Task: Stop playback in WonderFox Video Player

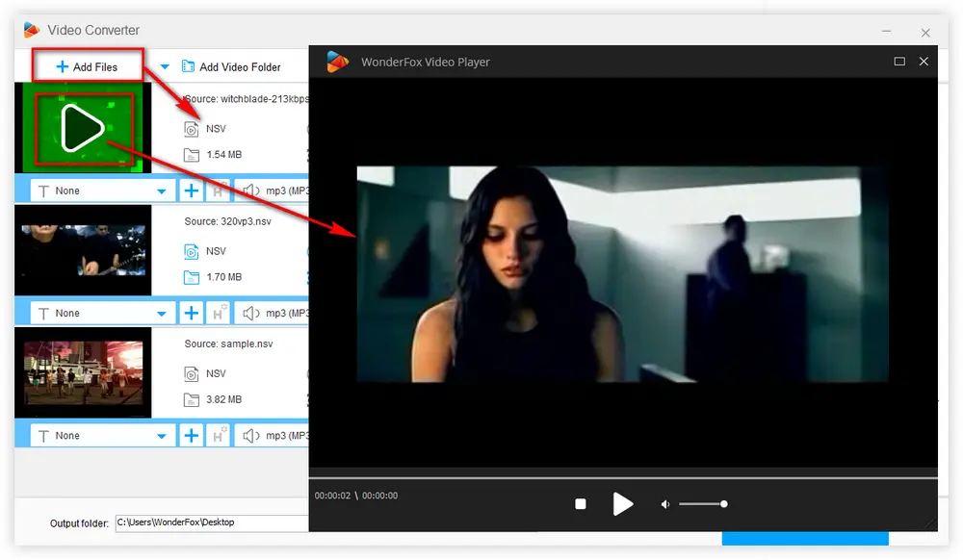Action: point(581,504)
